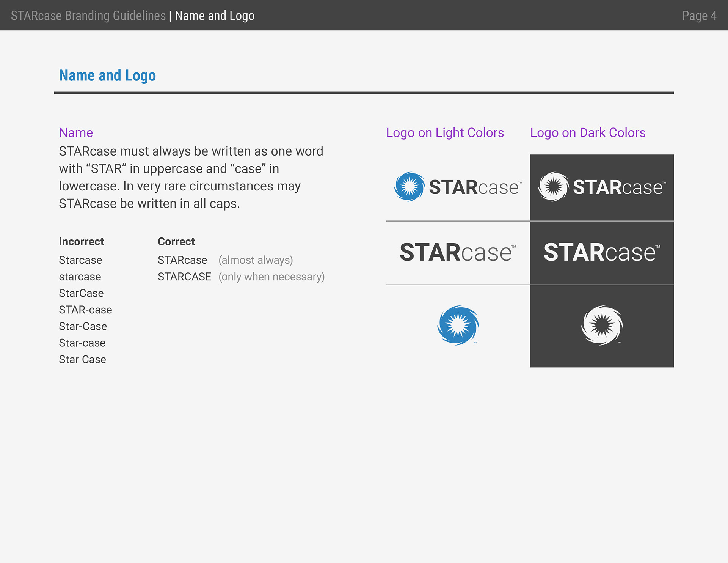
Task: Click the '(almost always)' note
Action: [x=256, y=260]
